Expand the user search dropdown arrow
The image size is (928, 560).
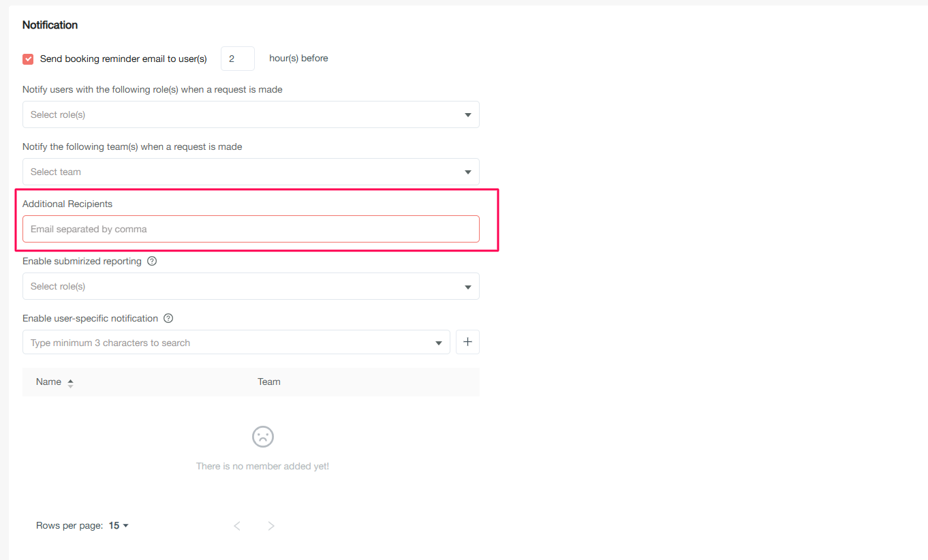click(439, 343)
